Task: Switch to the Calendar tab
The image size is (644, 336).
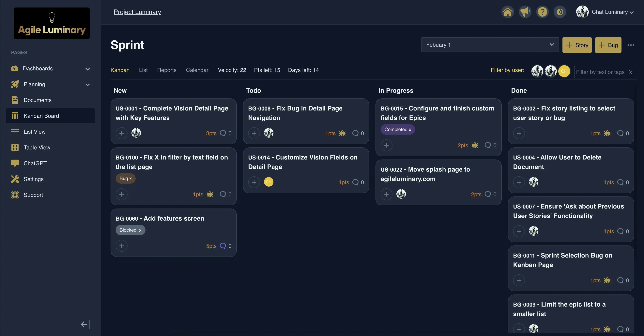Action: click(x=197, y=70)
